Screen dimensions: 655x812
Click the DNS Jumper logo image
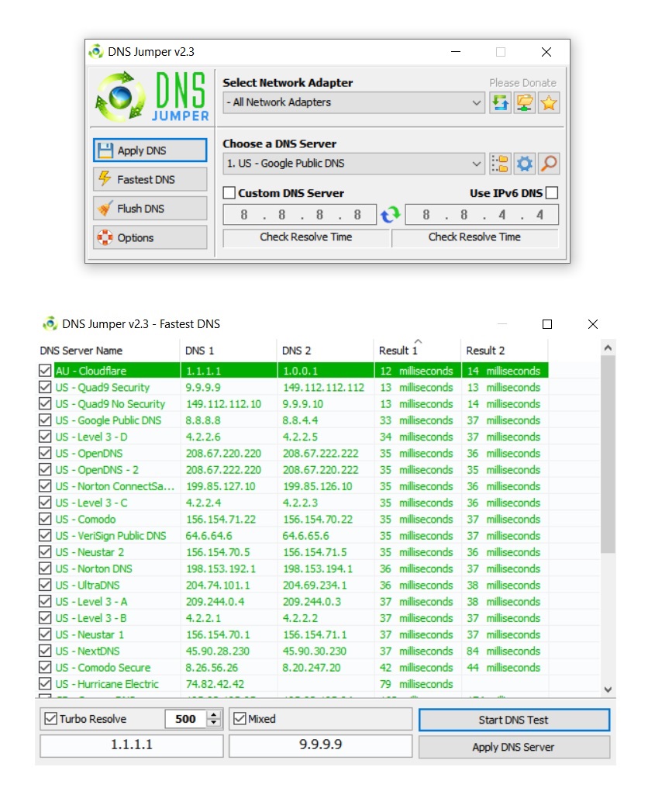pos(152,97)
